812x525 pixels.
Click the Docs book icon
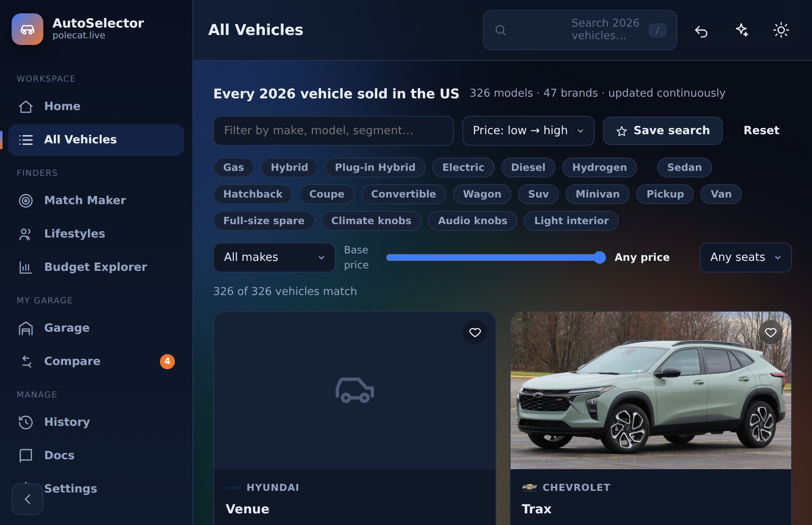point(26,455)
